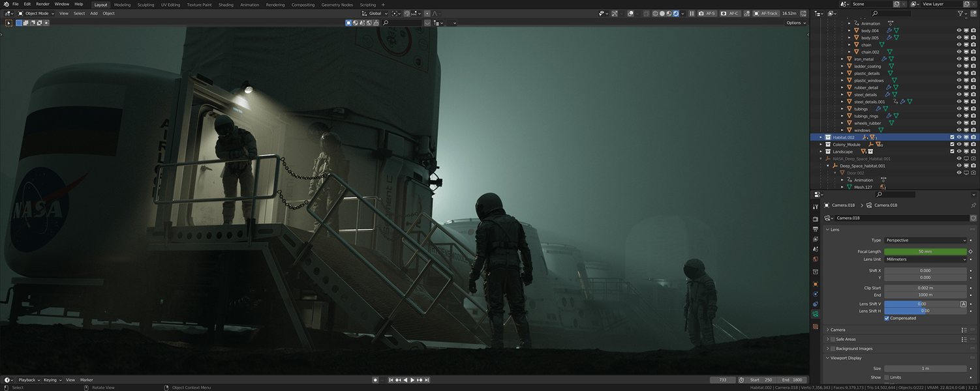Enable the Limits checkbox in Viewport Display
This screenshot has width=980, height=391.
click(887, 377)
